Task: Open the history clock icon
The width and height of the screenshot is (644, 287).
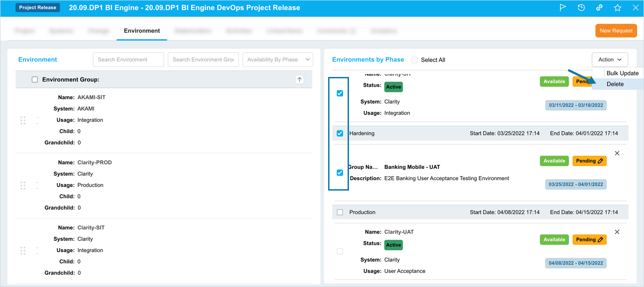Action: [581, 8]
